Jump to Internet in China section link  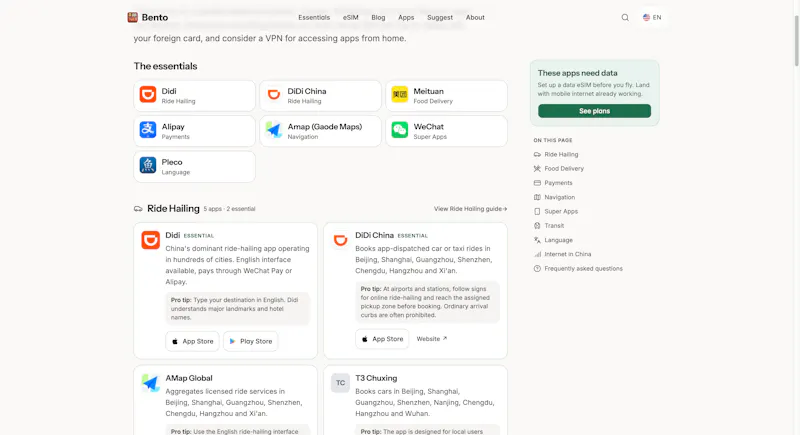point(567,254)
